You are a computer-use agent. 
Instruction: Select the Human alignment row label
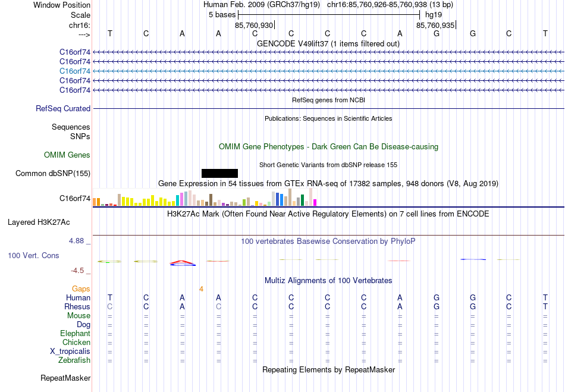tap(78, 298)
